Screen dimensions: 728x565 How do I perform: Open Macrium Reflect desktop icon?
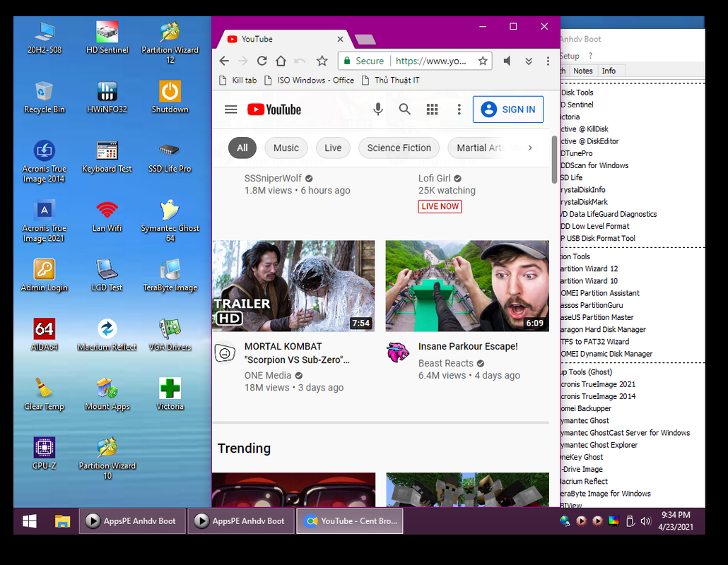pyautogui.click(x=107, y=335)
